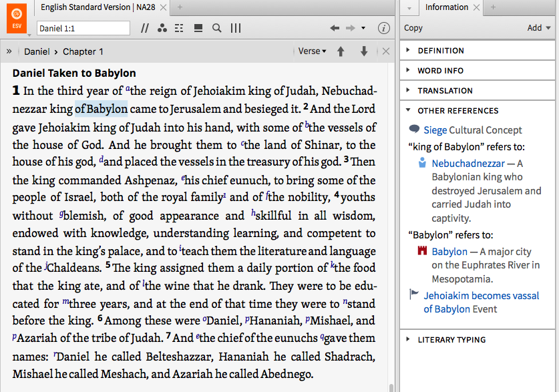The image size is (559, 392).
Task: Click the heading Daniel Taken to Babylon
Action: pyautogui.click(x=74, y=73)
